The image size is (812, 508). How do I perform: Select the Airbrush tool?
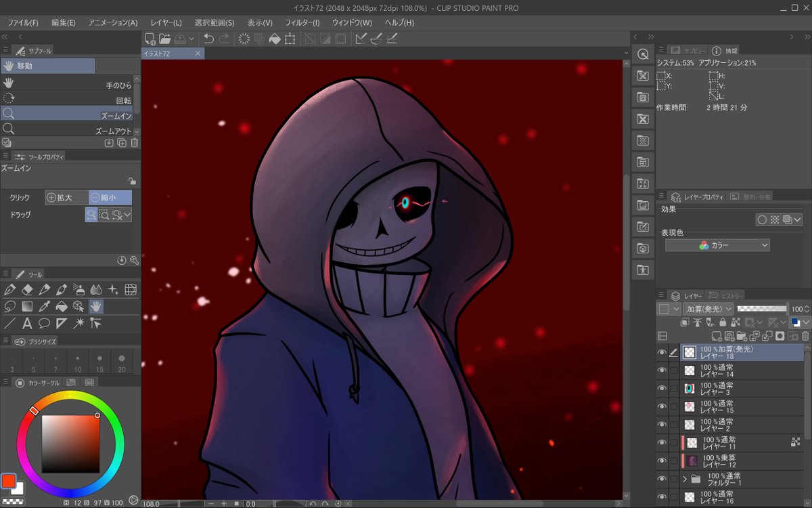pos(79,290)
